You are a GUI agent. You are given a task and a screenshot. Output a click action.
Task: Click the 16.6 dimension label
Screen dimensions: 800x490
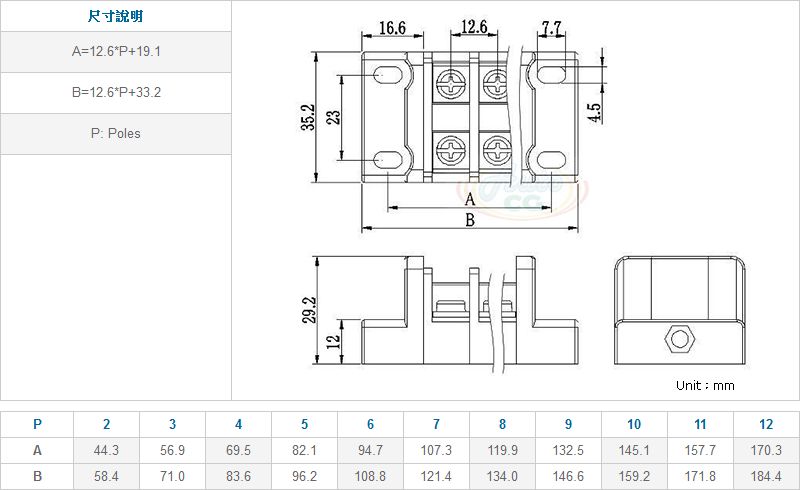click(392, 27)
